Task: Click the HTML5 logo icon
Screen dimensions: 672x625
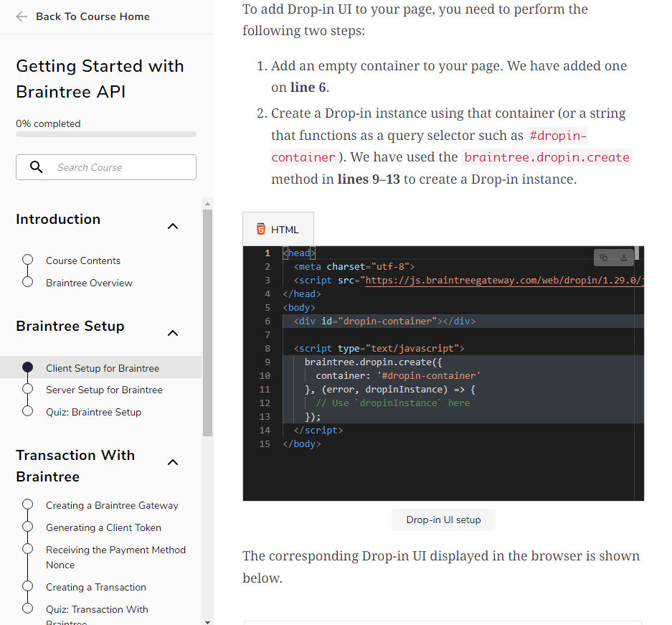Action: click(260, 230)
